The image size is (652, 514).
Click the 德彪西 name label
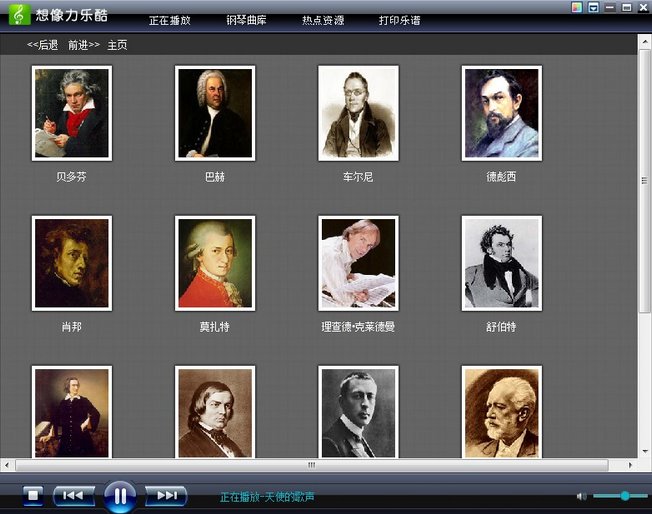pyautogui.click(x=501, y=177)
